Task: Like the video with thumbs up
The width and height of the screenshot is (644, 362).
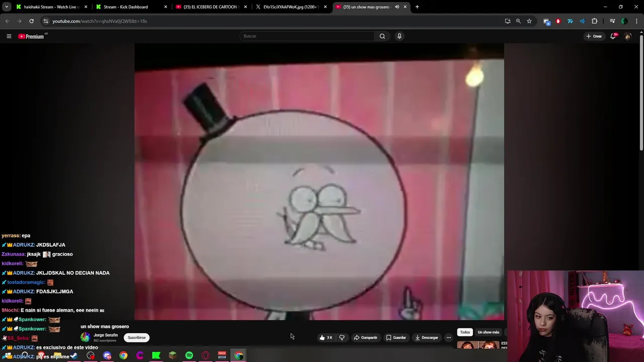Action: 326,337
